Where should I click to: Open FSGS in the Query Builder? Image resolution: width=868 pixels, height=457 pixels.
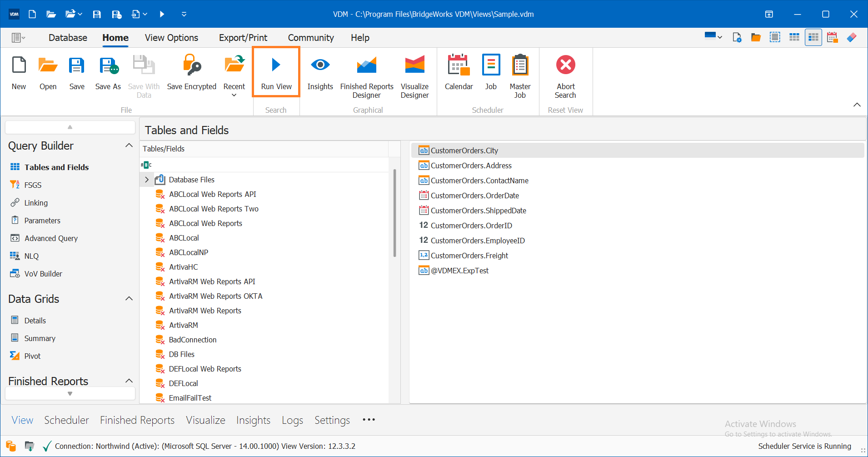coord(25,185)
